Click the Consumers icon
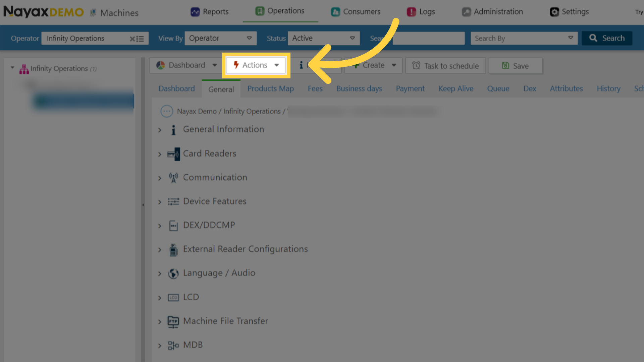This screenshot has height=362, width=644. tap(335, 12)
